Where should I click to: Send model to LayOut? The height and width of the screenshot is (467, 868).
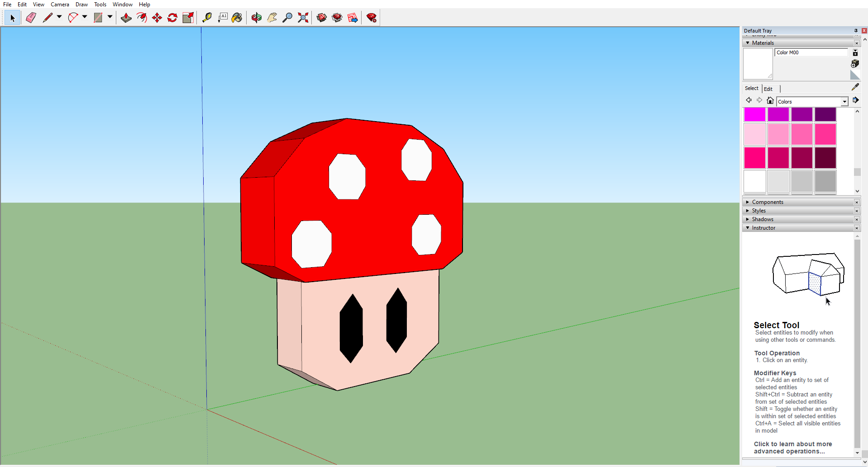click(x=353, y=18)
